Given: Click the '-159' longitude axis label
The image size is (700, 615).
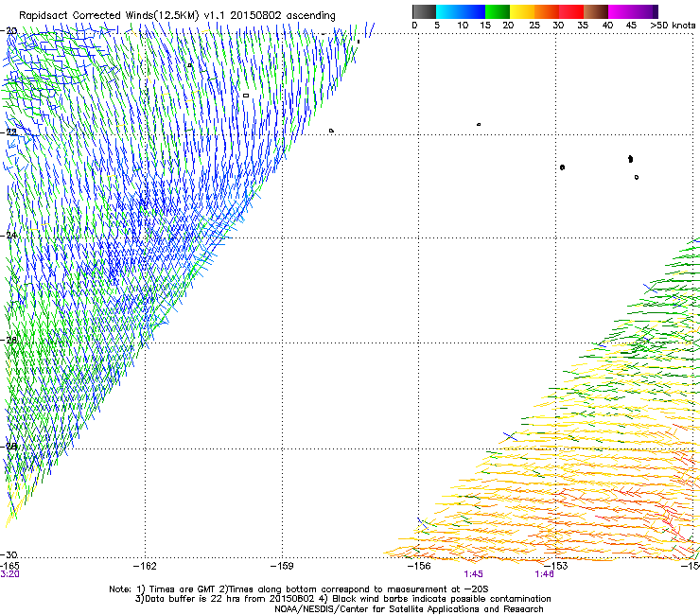Looking at the screenshot, I should pos(282,566).
